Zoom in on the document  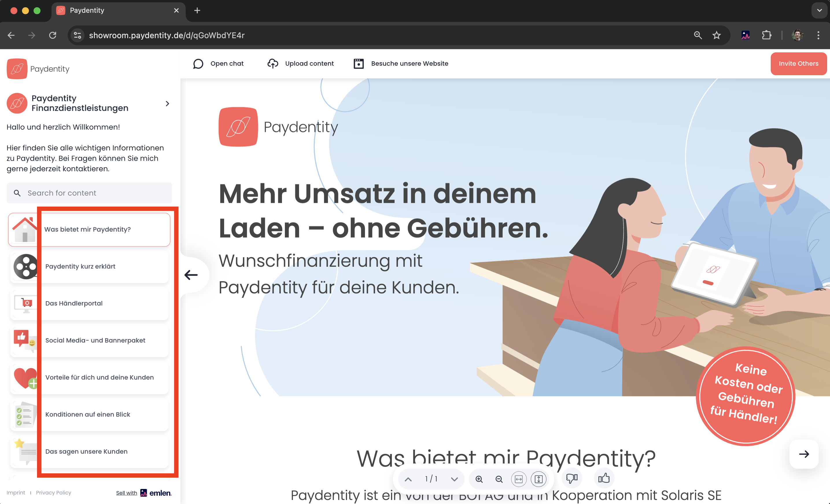click(x=479, y=479)
